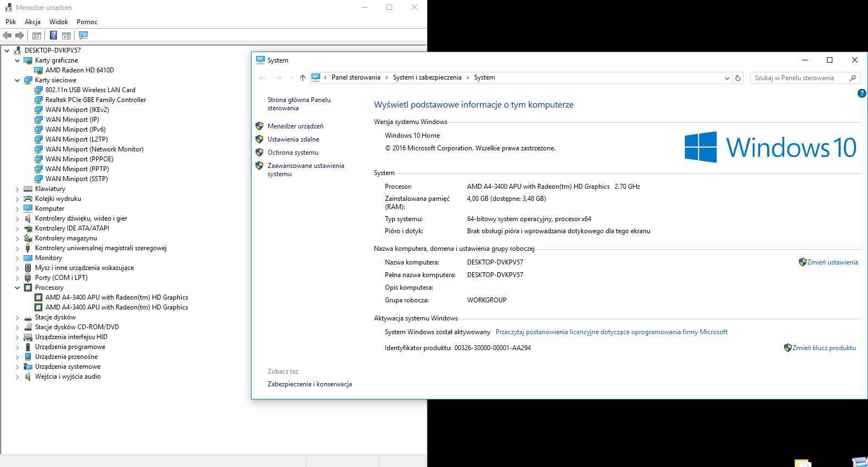The image size is (868, 467).
Task: Click the blue Help icon in Device Manager toolbar
Action: [x=53, y=36]
